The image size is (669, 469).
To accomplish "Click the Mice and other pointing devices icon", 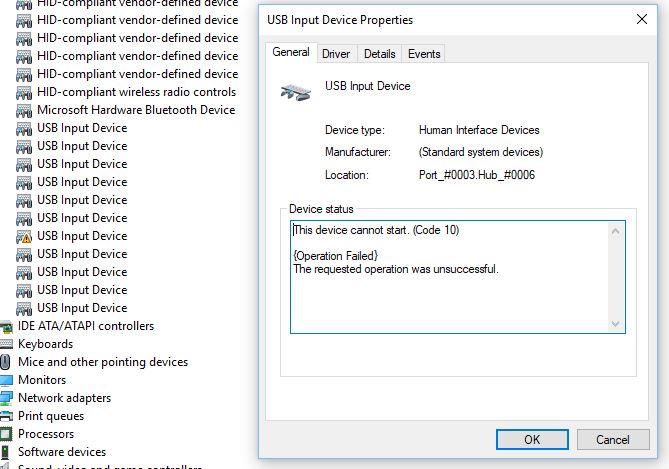I will coord(5,362).
